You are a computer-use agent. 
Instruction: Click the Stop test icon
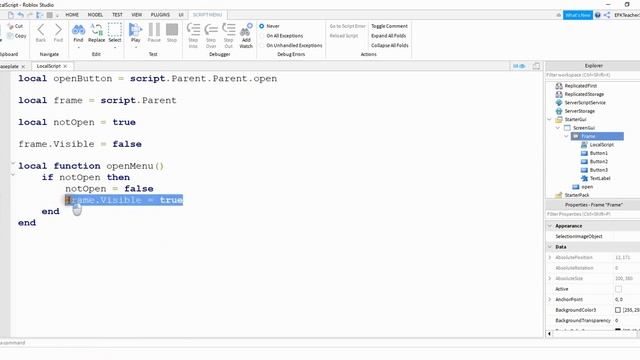pos(172,30)
